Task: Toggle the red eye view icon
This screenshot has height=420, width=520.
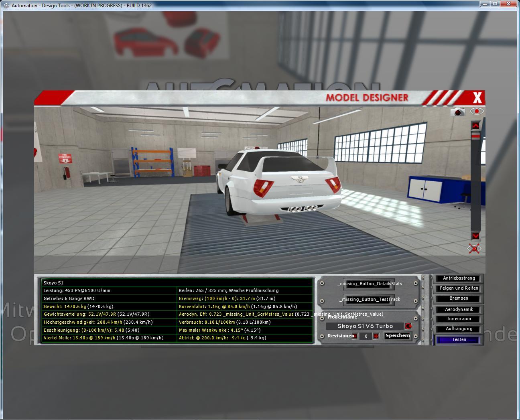Action: (x=477, y=111)
